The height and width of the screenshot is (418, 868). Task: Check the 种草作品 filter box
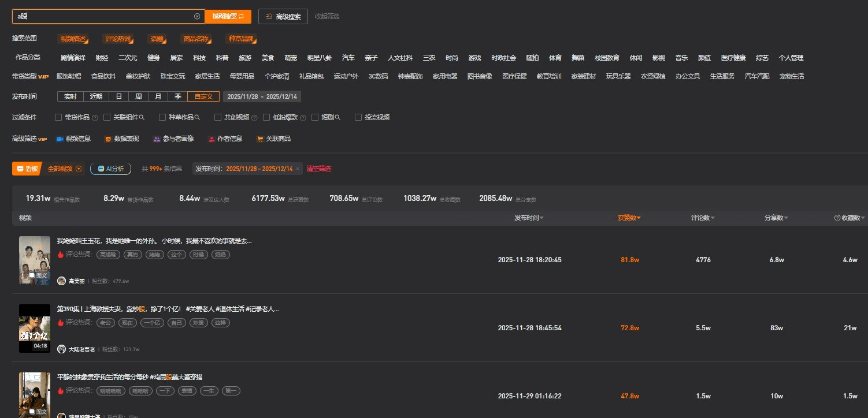[162, 117]
